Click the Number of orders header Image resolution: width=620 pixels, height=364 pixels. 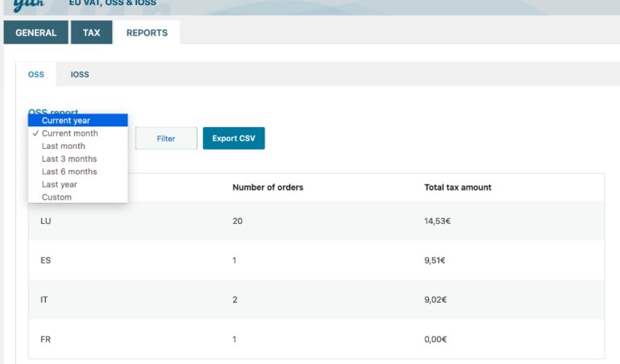pos(268,188)
